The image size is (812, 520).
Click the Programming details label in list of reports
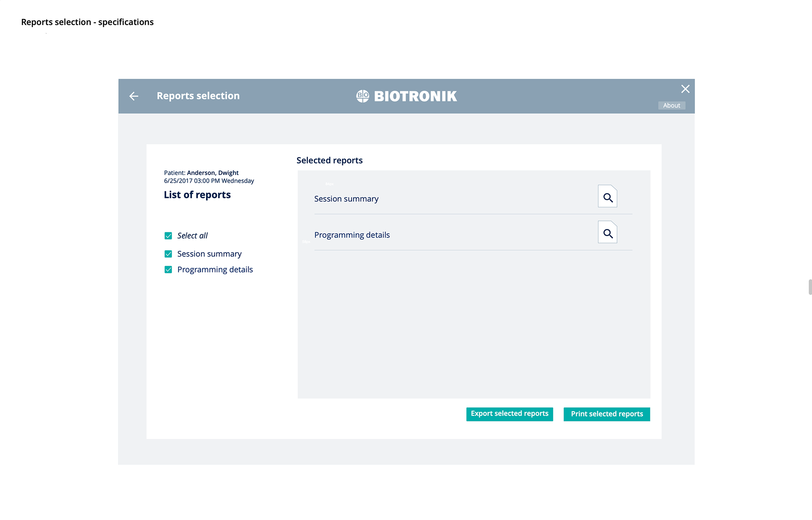(x=215, y=270)
